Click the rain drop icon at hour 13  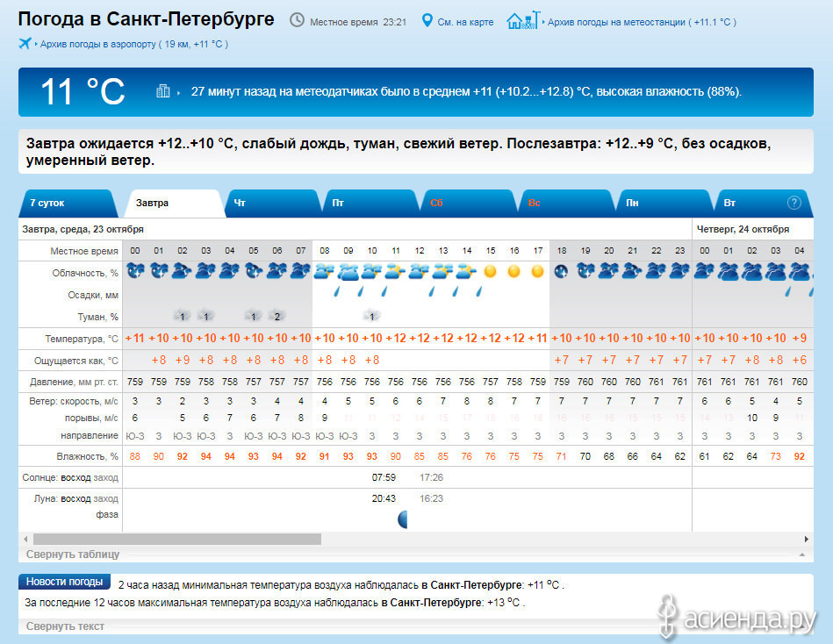(x=432, y=291)
